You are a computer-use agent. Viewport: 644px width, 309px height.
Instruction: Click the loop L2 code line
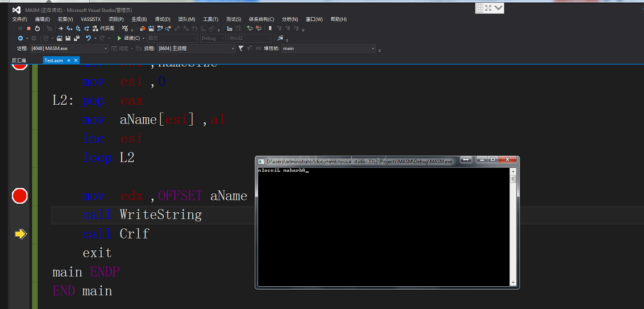[109, 158]
